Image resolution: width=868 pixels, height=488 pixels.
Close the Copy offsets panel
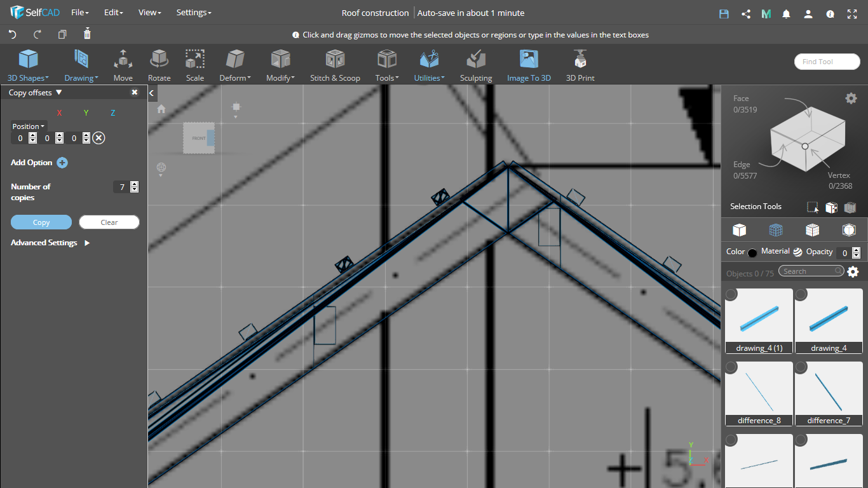point(135,92)
